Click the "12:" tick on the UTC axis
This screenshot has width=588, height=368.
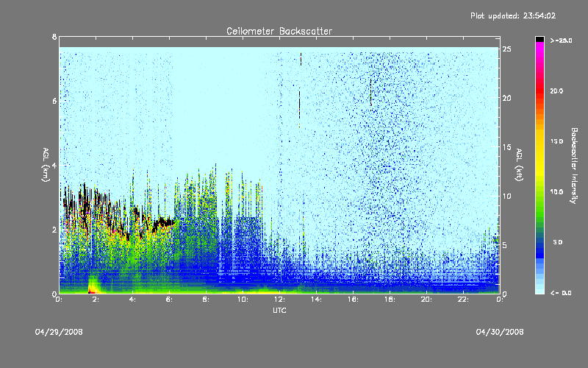pyautogui.click(x=279, y=300)
